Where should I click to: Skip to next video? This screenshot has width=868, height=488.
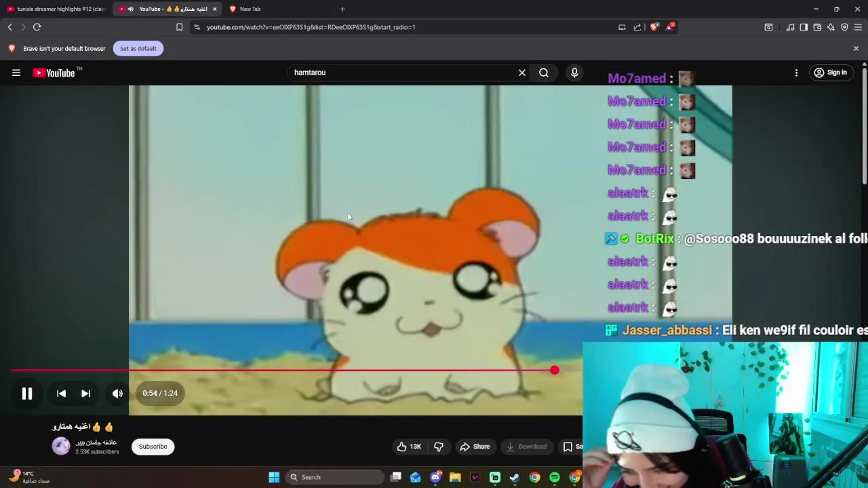coord(86,393)
